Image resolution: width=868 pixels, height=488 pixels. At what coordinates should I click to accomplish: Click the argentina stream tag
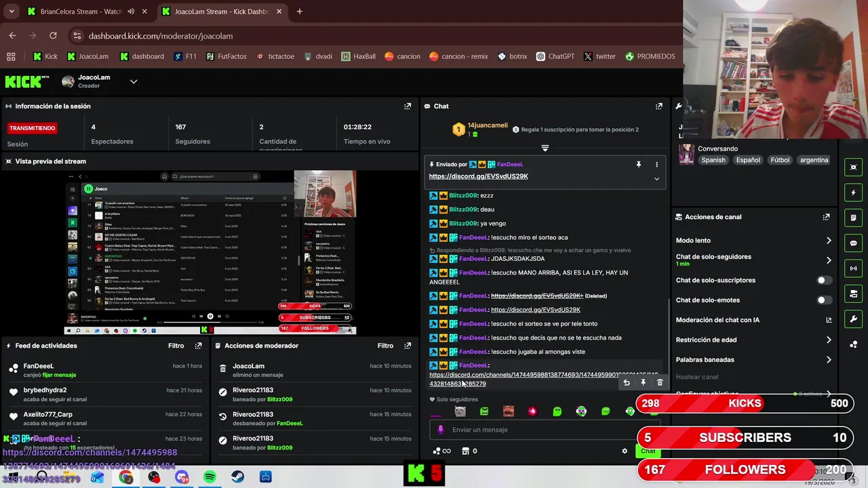814,160
